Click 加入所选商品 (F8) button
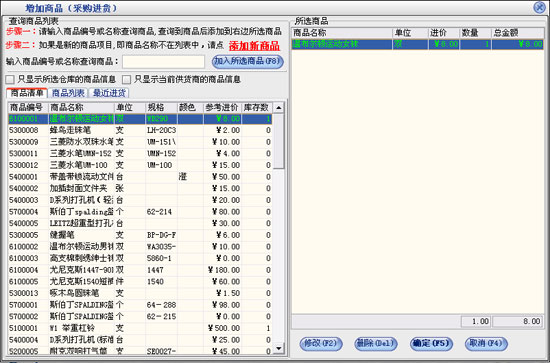550x363 pixels. 248,61
